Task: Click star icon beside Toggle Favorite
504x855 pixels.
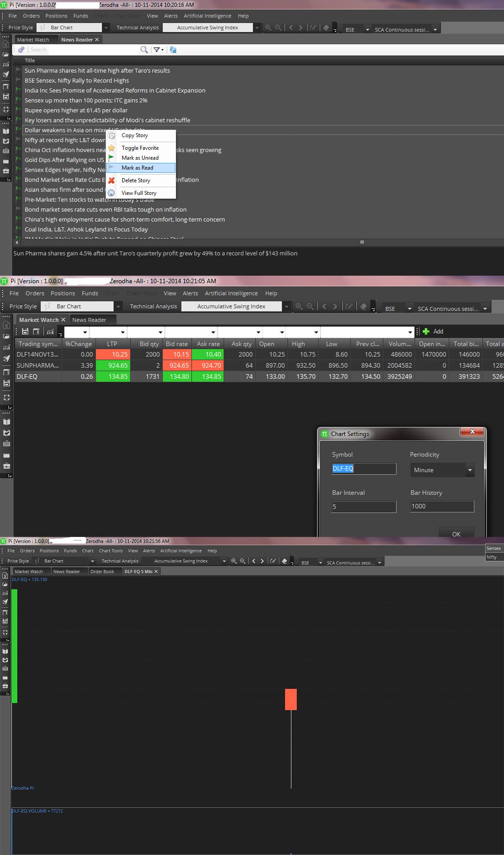Action: tap(111, 148)
